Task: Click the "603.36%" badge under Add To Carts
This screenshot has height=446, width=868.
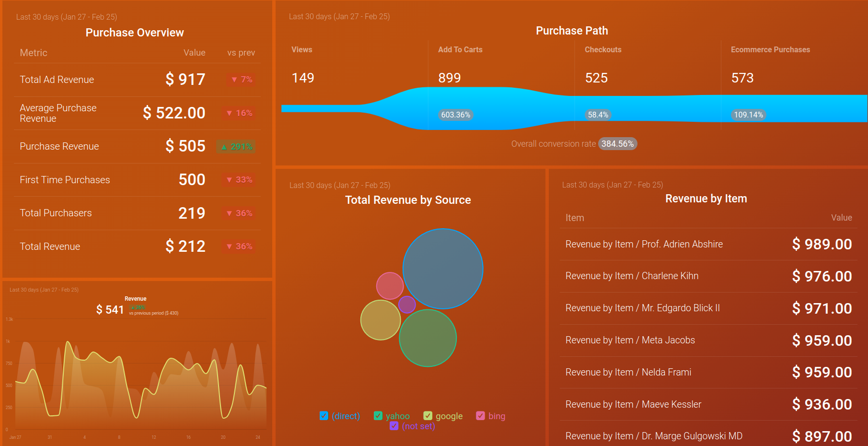Action: point(455,115)
